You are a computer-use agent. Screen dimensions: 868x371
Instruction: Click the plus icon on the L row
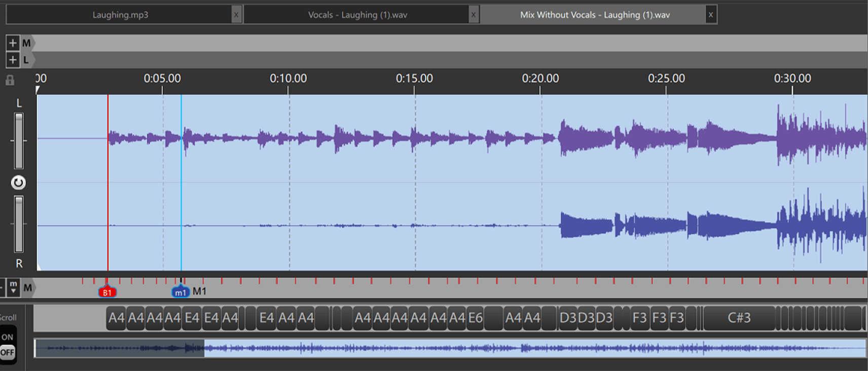coord(13,60)
